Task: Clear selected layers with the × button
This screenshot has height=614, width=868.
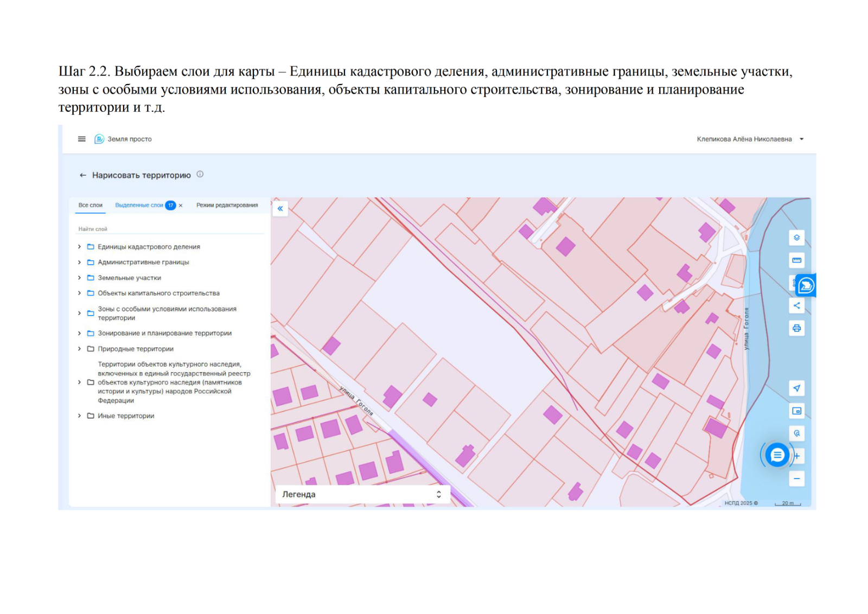Action: (181, 206)
